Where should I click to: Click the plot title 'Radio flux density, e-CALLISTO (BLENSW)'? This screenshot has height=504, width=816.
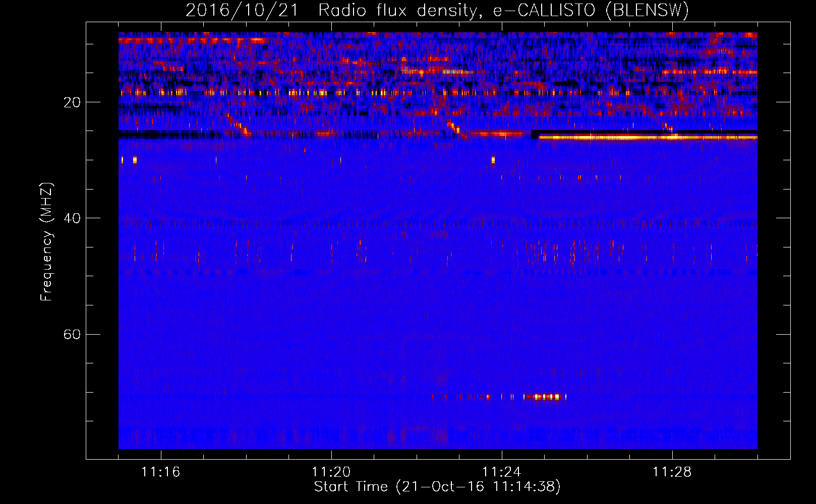pos(503,10)
